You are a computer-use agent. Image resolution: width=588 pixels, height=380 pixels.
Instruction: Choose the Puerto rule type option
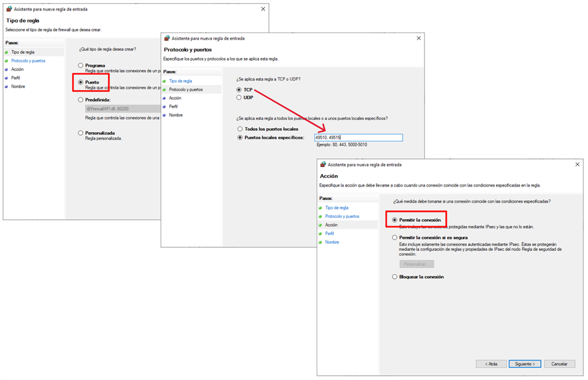coord(80,82)
